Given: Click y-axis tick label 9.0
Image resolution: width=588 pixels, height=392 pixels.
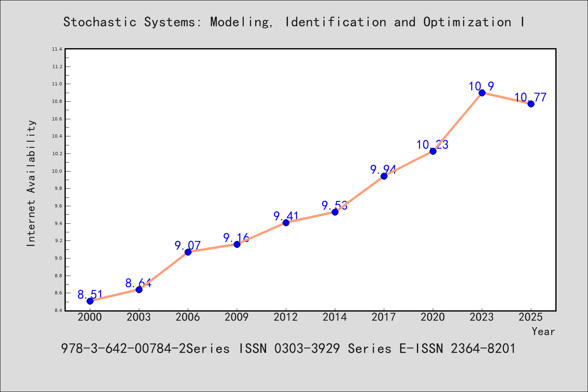Looking at the screenshot, I should point(58,258).
